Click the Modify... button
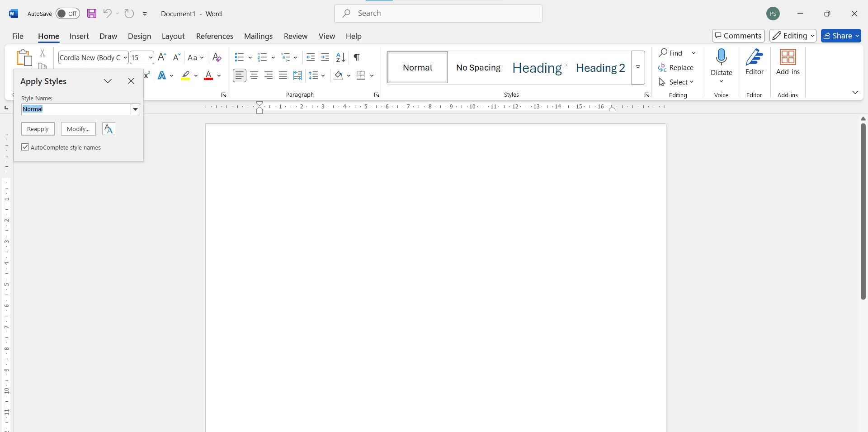Image resolution: width=868 pixels, height=432 pixels. [x=78, y=129]
